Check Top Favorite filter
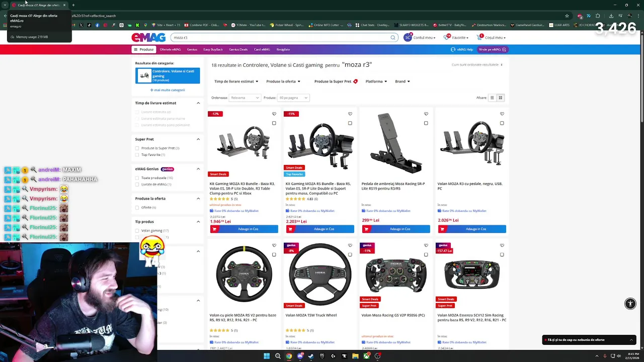 point(137,155)
